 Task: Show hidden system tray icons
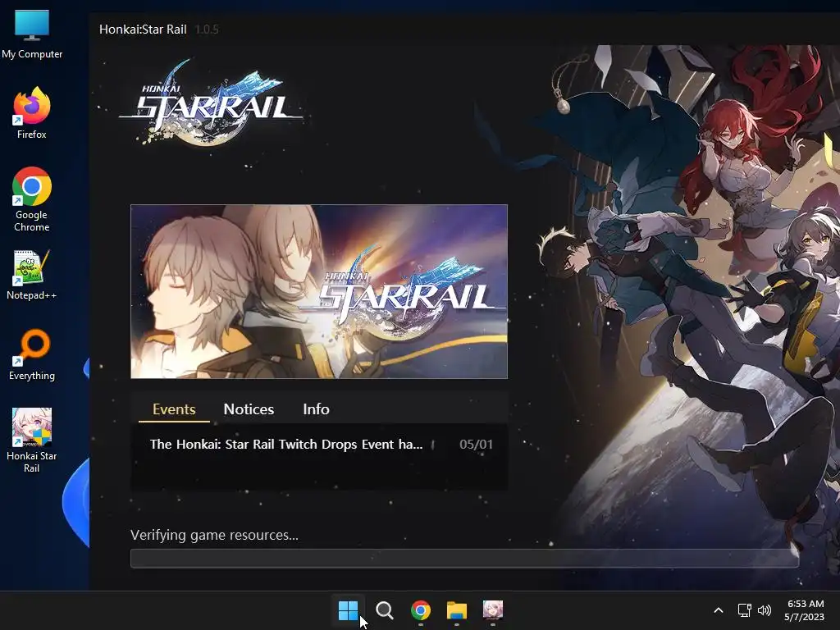tap(719, 610)
